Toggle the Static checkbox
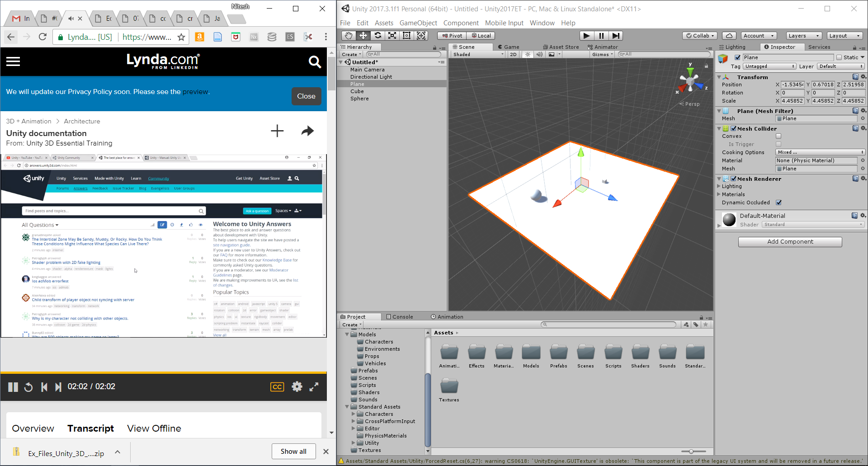 839,57
